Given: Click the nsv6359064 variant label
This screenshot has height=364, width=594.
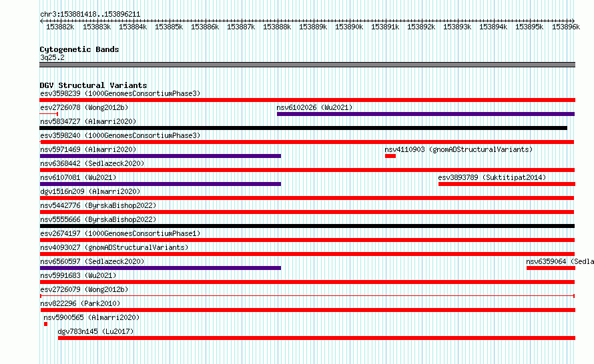Looking at the screenshot, I should (560, 261).
